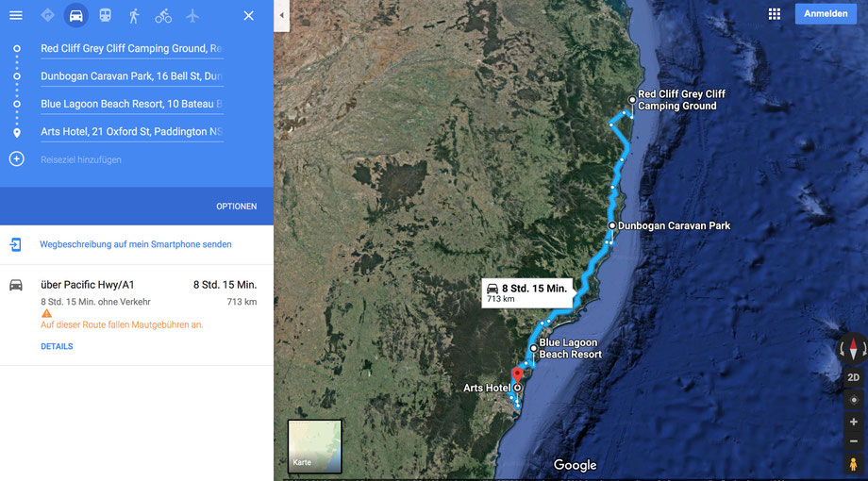The image size is (868, 481).
Task: Open Street View pegman
Action: tap(853, 464)
